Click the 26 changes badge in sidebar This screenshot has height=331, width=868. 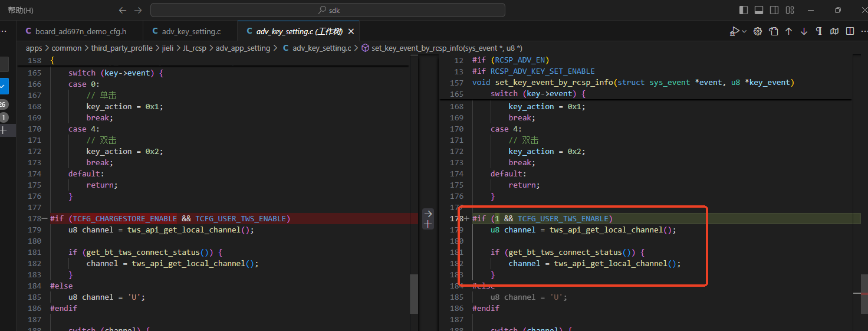(3, 104)
